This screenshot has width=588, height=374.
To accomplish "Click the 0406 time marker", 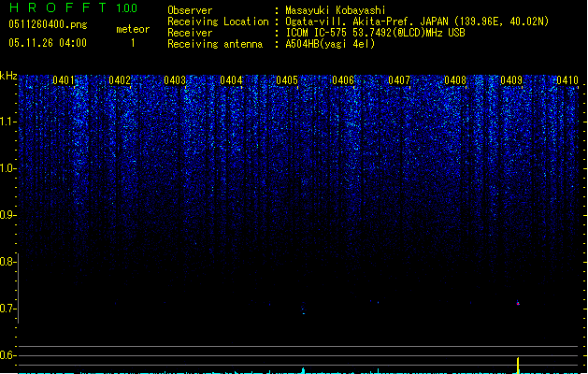I will pyautogui.click(x=343, y=80).
